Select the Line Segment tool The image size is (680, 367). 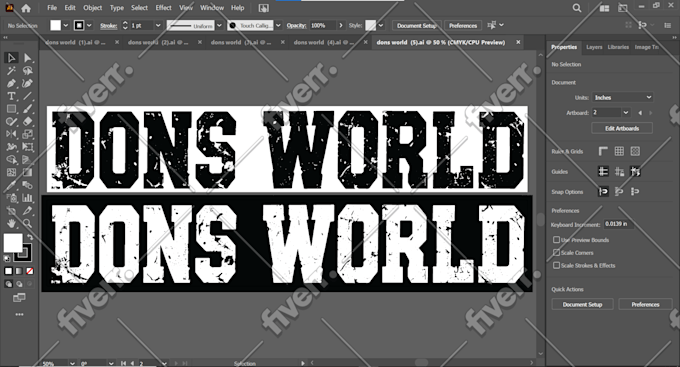28,96
